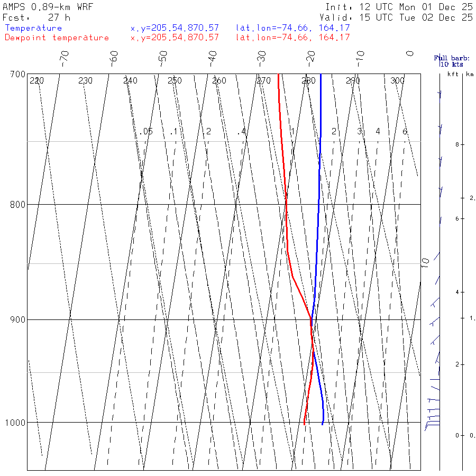Click the blue 'x,y=205.54,870.57' coordinates
Image resolution: width=476 pixels, height=476 pixels.
point(175,28)
